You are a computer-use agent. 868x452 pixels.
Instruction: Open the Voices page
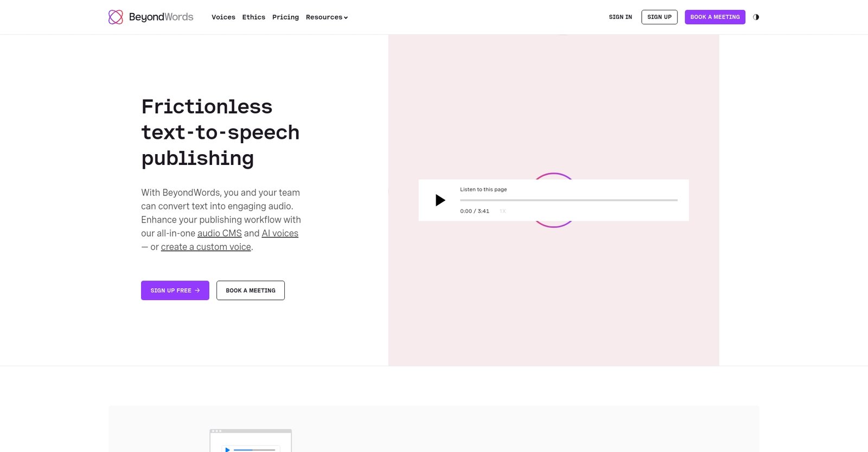[223, 17]
